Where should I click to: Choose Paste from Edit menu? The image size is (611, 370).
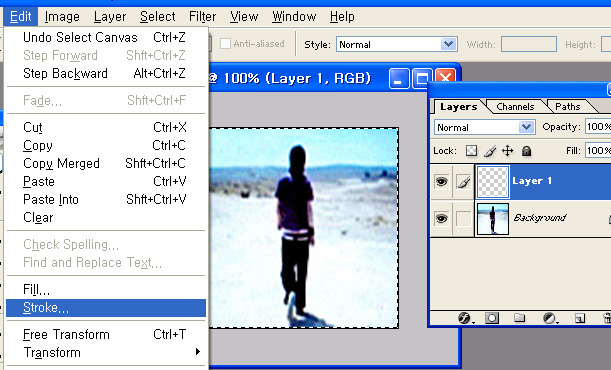point(106,181)
